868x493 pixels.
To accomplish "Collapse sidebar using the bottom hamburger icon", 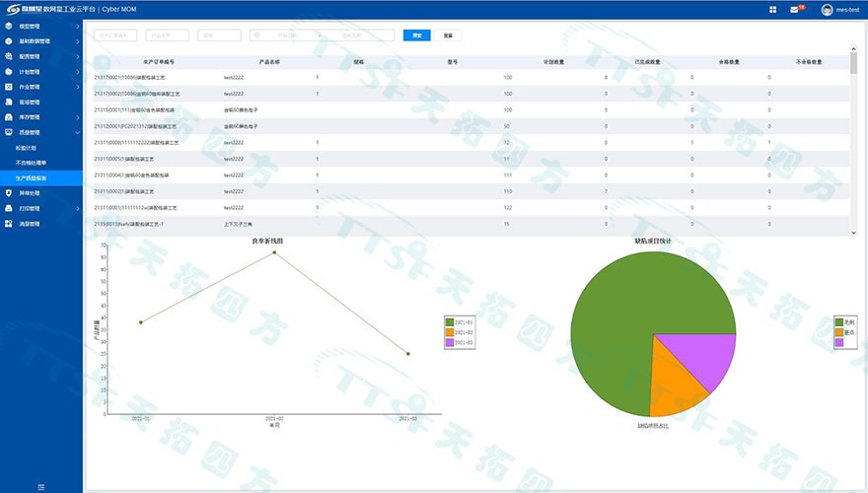I will click(40, 486).
